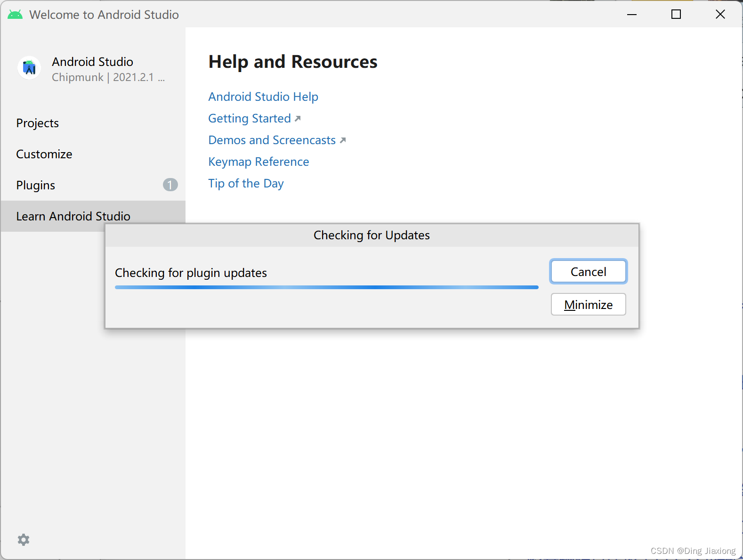Click the Plugins update count badge
This screenshot has height=560, width=743.
(170, 185)
